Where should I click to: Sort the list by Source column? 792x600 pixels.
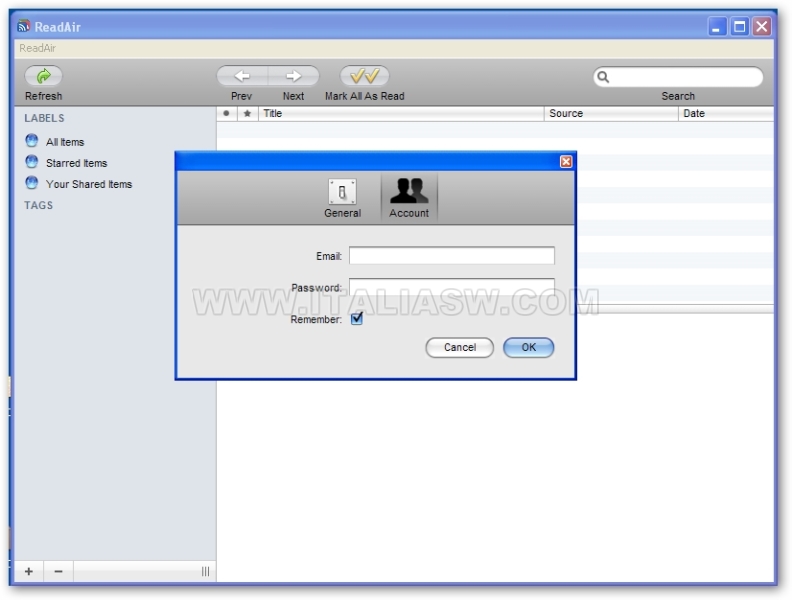611,114
